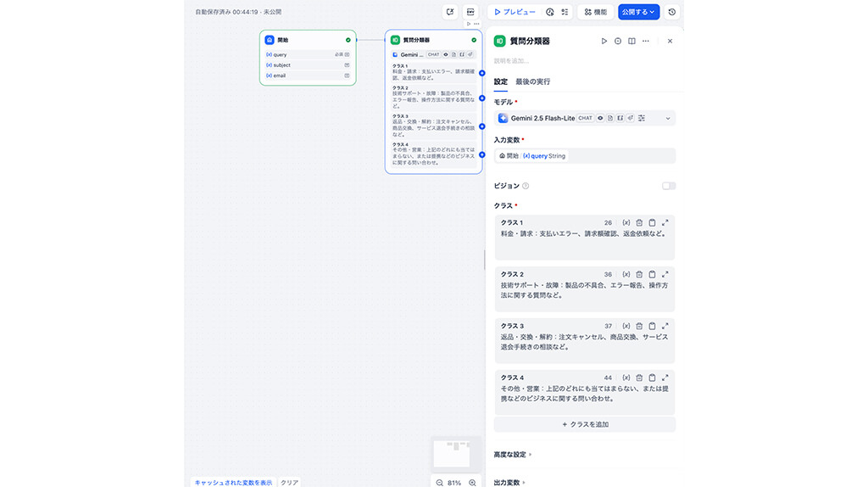Click キャッシュされた変数を表示 link
The image size is (868, 487).
[x=233, y=483]
